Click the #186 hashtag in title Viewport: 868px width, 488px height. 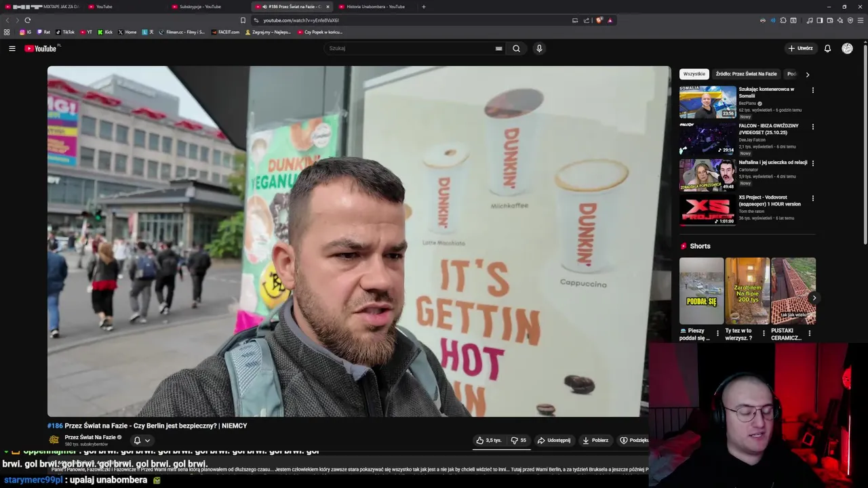pyautogui.click(x=55, y=426)
